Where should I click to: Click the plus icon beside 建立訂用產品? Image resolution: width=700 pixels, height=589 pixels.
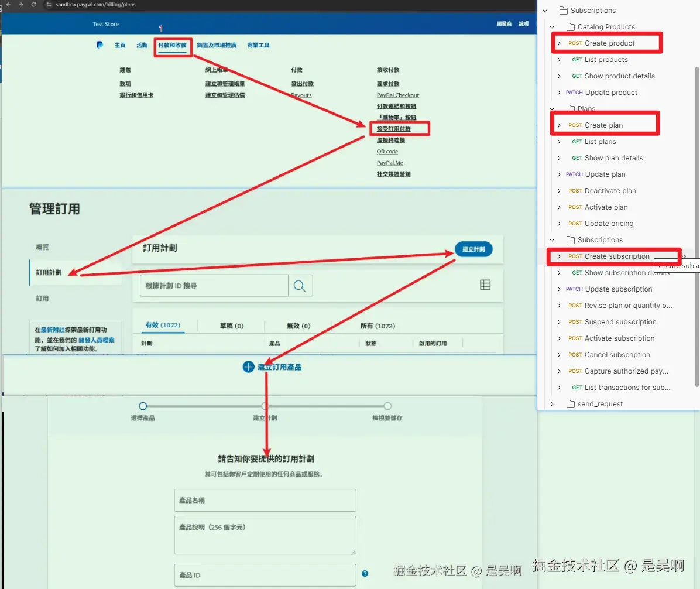tap(248, 367)
